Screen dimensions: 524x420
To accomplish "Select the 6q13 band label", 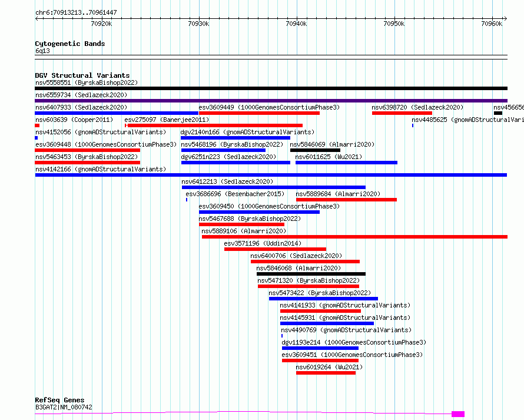I will pos(42,51).
